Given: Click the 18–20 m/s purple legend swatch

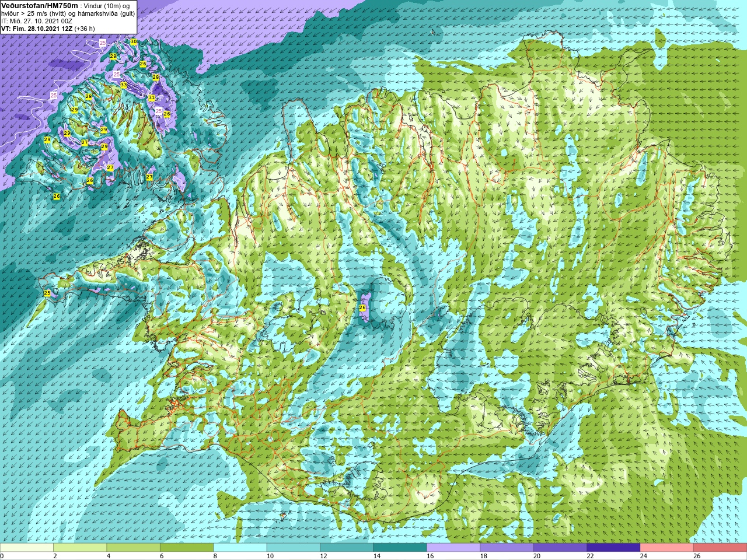Looking at the screenshot, I should [507, 548].
